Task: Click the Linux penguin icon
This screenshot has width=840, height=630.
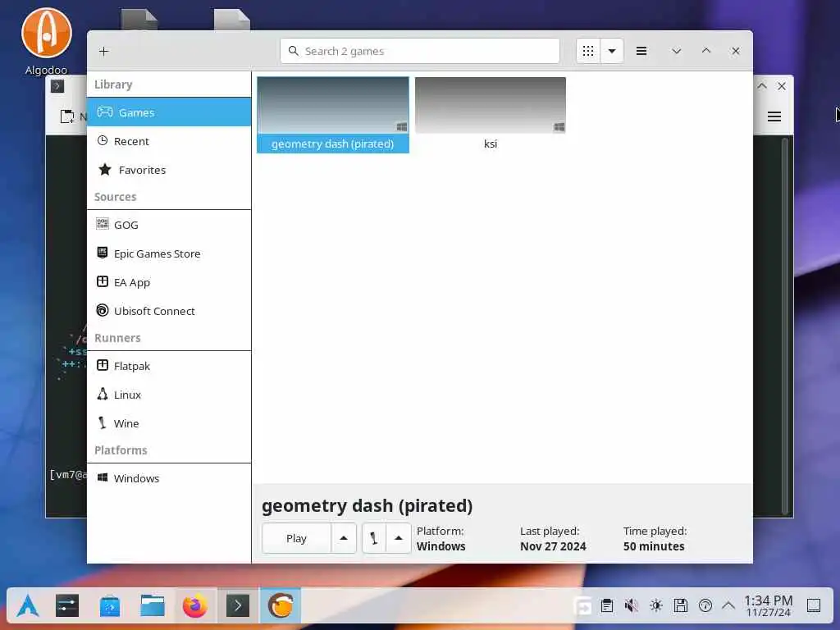Action: tap(103, 395)
